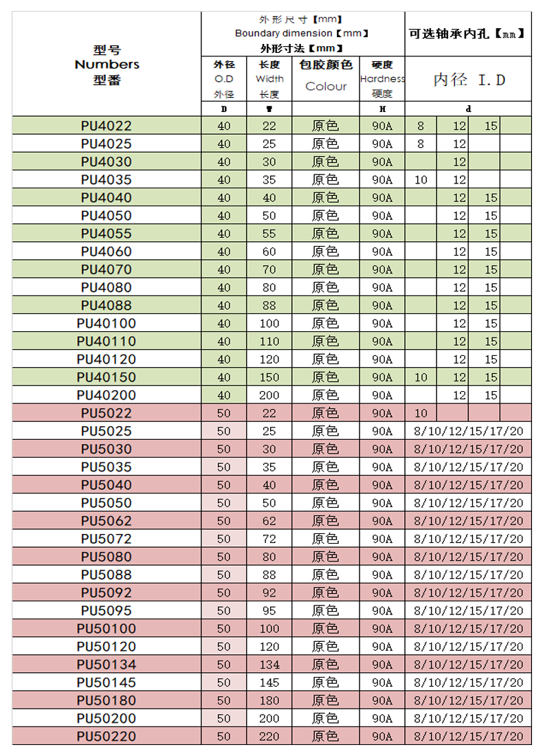
Task: Select the PU40100 row label
Action: 107,324
